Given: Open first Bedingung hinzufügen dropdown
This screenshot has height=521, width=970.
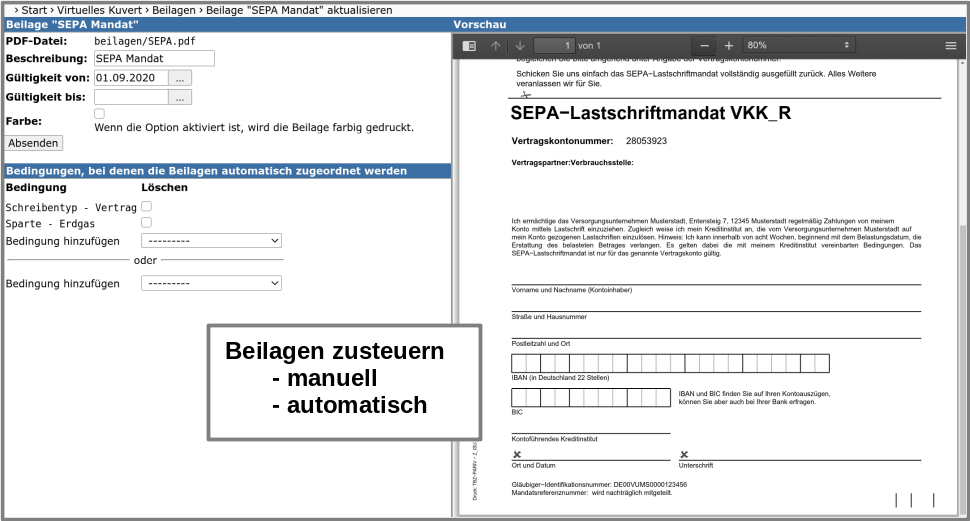Looking at the screenshot, I should (212, 241).
